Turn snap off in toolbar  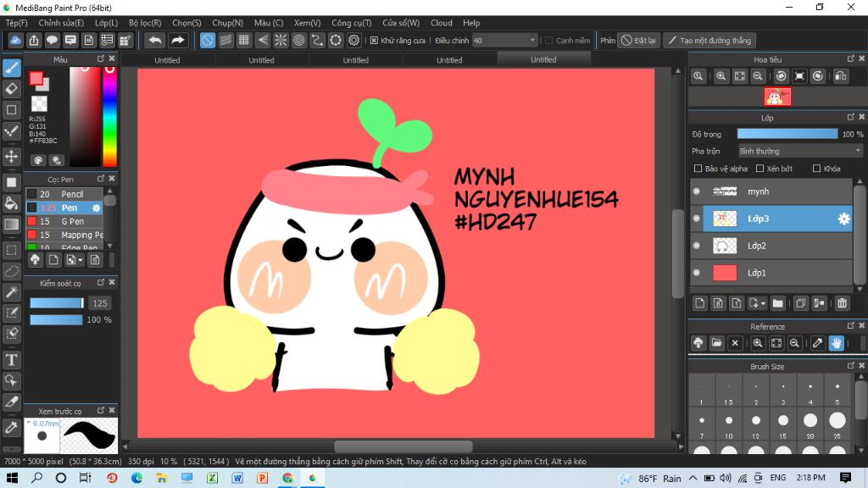(207, 41)
